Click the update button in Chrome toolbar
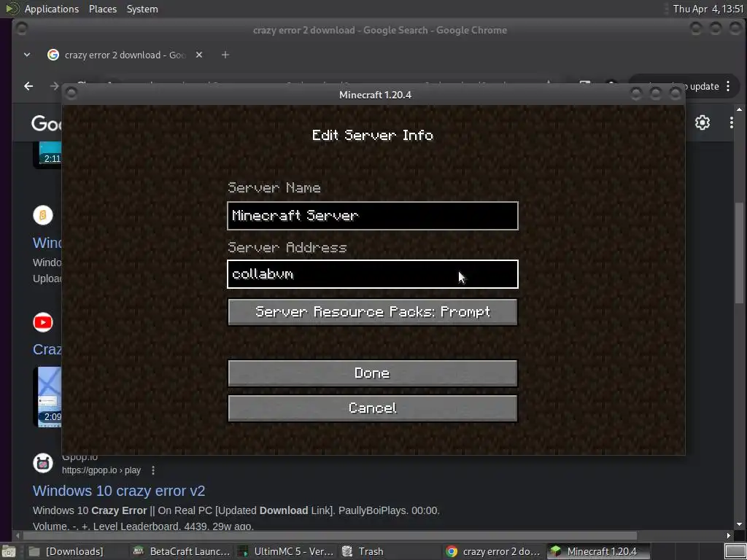Viewport: 747px width, 560px height. coord(703,86)
